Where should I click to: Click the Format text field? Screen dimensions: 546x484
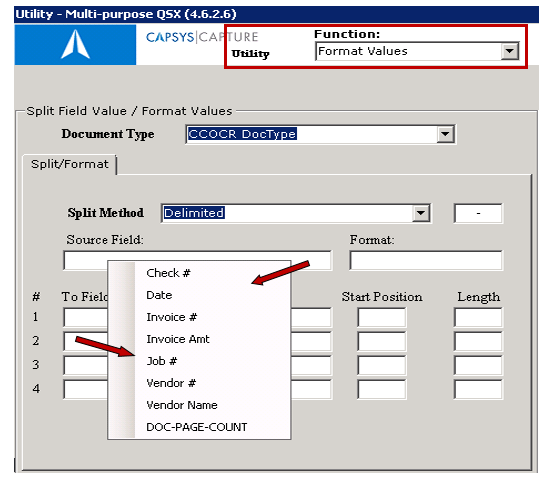coord(426,260)
